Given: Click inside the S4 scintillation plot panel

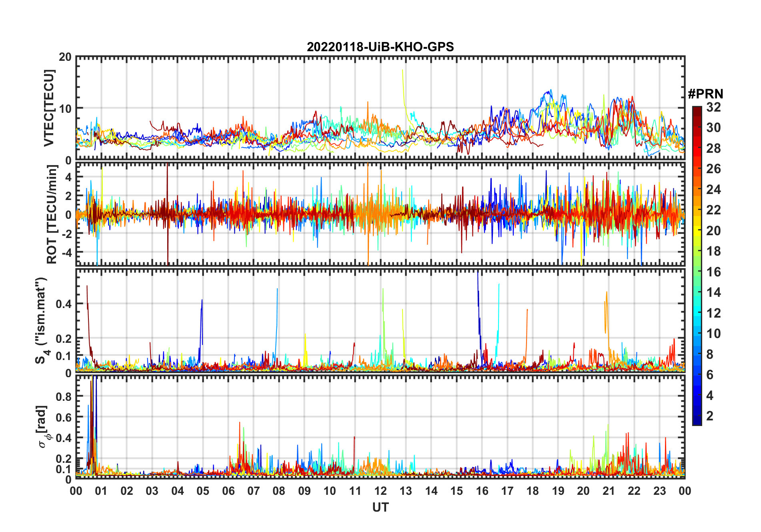Looking at the screenshot, I should 380,320.
